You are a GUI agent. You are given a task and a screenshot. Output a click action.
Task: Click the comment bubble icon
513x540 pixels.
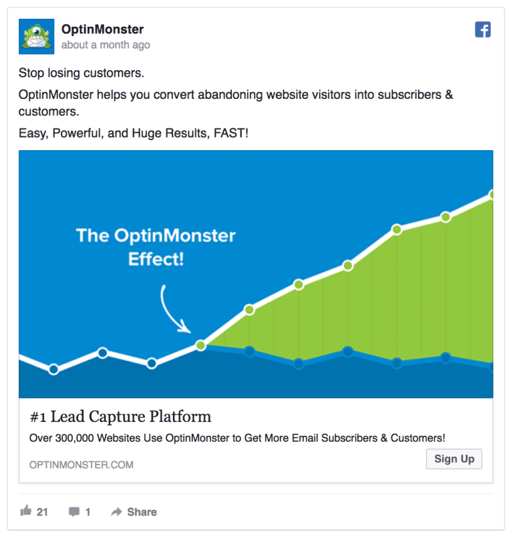coord(74,512)
